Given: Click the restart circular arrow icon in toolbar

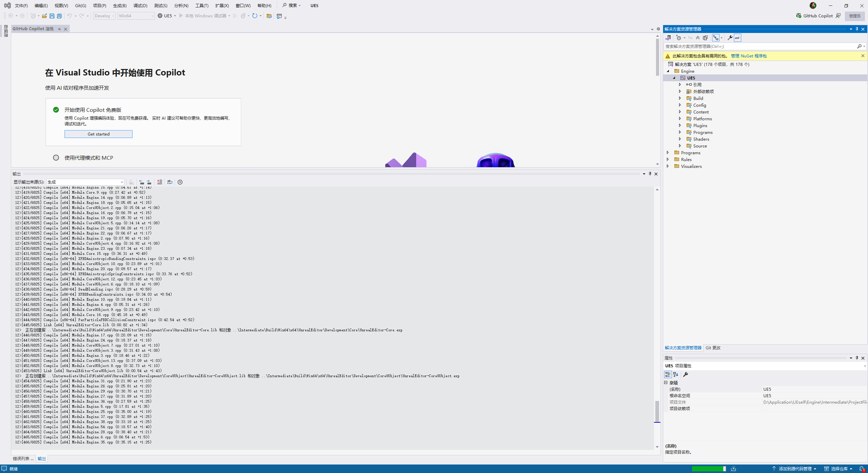Looking at the screenshot, I should pyautogui.click(x=255, y=16).
